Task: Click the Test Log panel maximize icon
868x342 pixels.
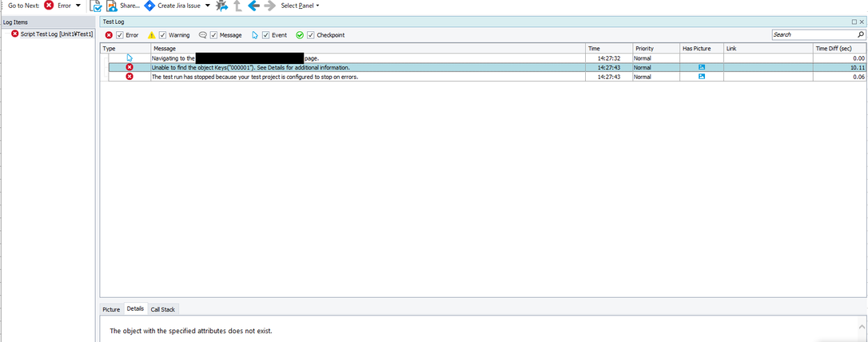Action: [854, 22]
